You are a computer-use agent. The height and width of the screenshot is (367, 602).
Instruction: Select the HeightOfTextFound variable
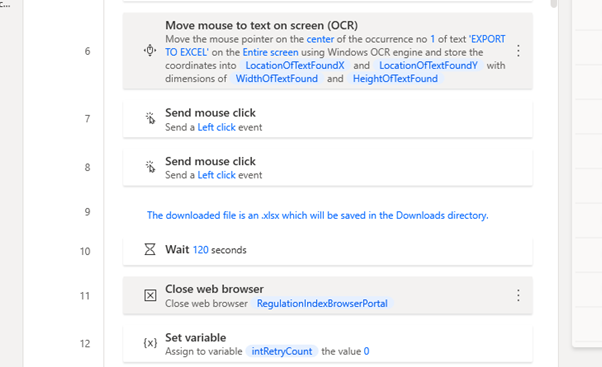pos(395,79)
